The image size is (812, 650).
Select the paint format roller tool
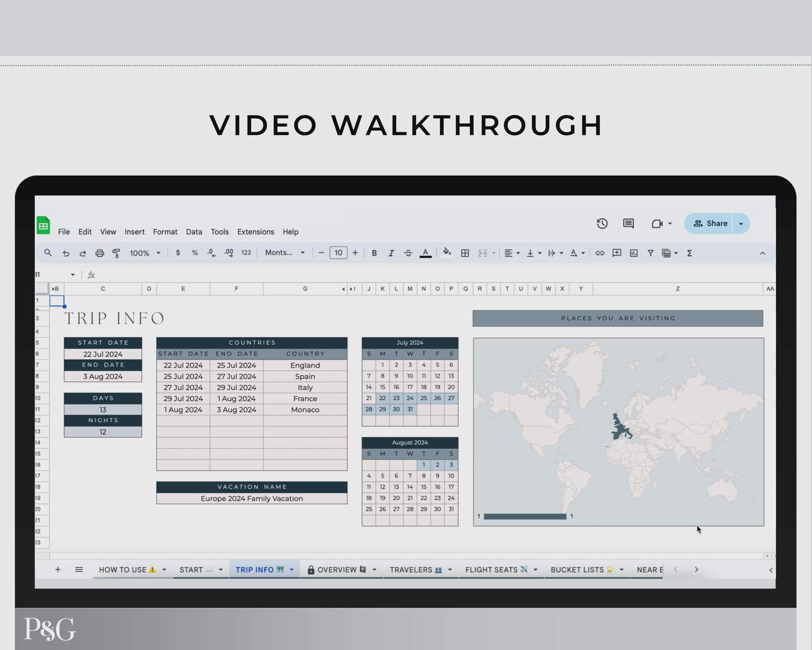pyautogui.click(x=116, y=253)
